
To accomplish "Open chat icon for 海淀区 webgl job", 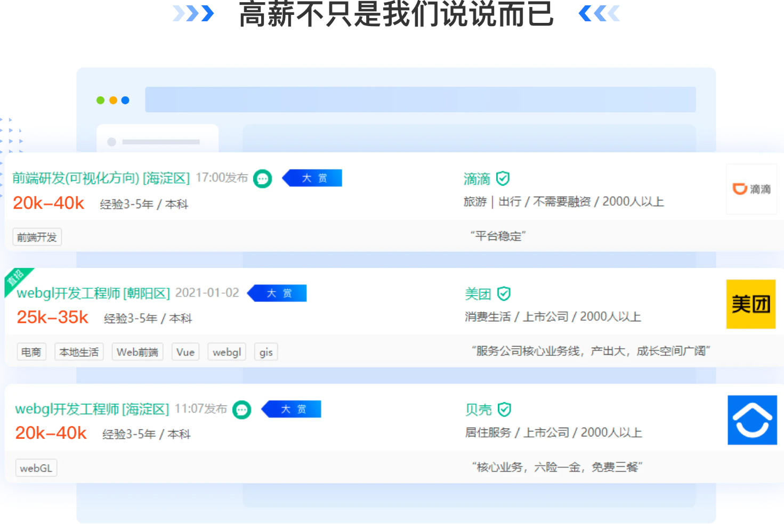I will (x=242, y=410).
